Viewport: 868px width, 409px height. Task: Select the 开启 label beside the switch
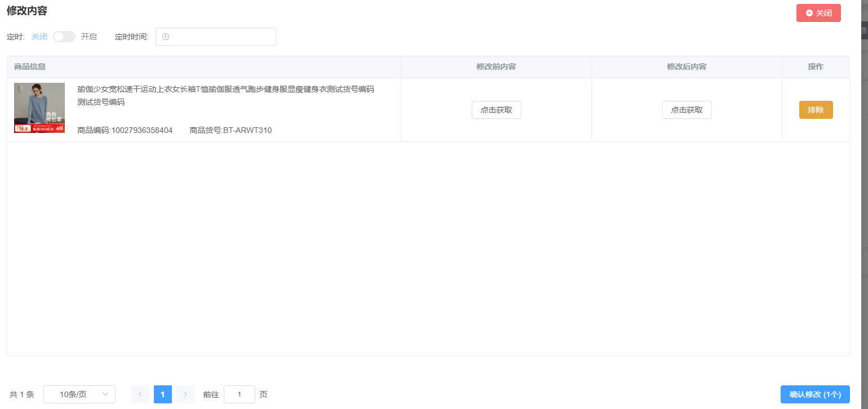(89, 37)
